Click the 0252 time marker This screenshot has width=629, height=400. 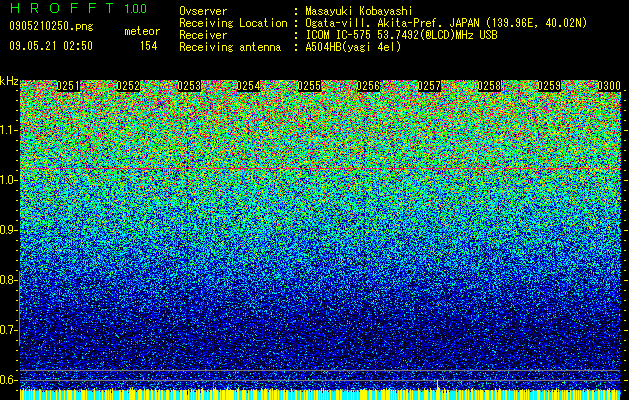click(128, 86)
